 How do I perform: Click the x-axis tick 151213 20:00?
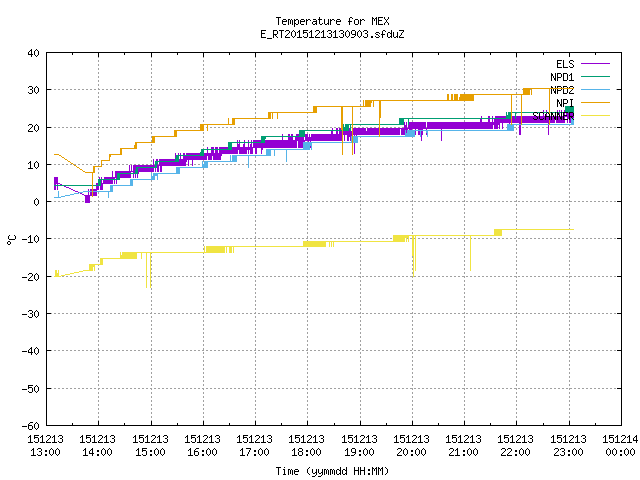pos(411,446)
